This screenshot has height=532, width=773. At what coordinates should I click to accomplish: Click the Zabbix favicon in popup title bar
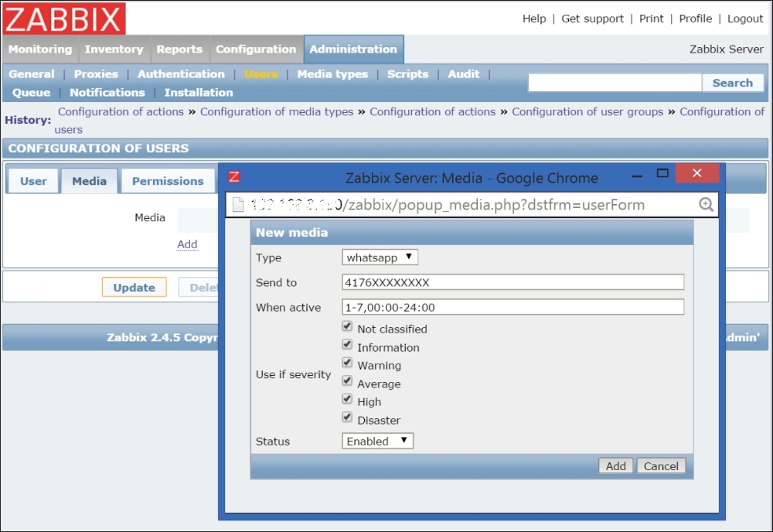234,177
